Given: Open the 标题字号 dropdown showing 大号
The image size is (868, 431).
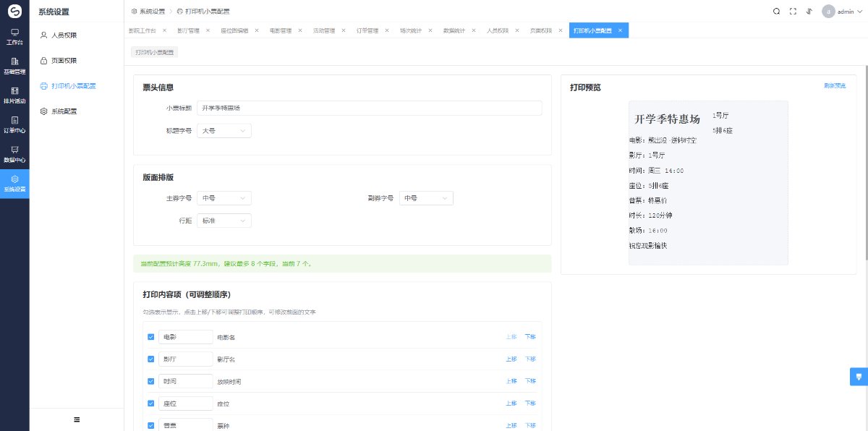Looking at the screenshot, I should 224,131.
